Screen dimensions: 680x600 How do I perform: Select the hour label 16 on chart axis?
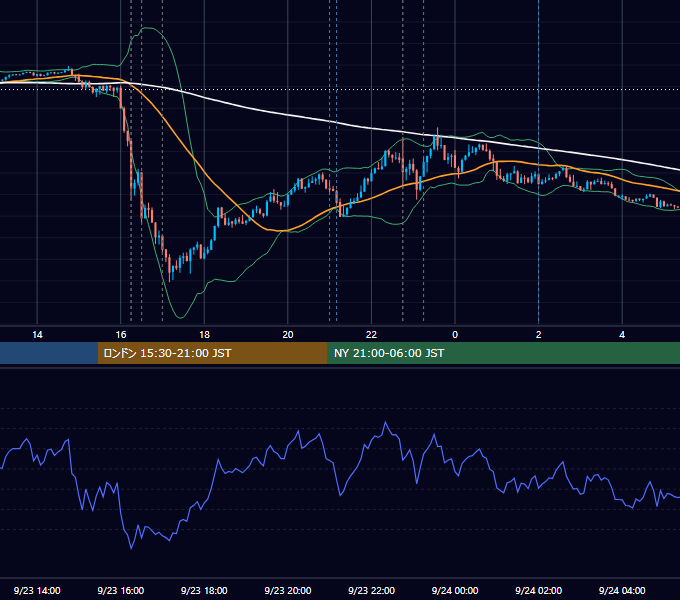[x=121, y=335]
